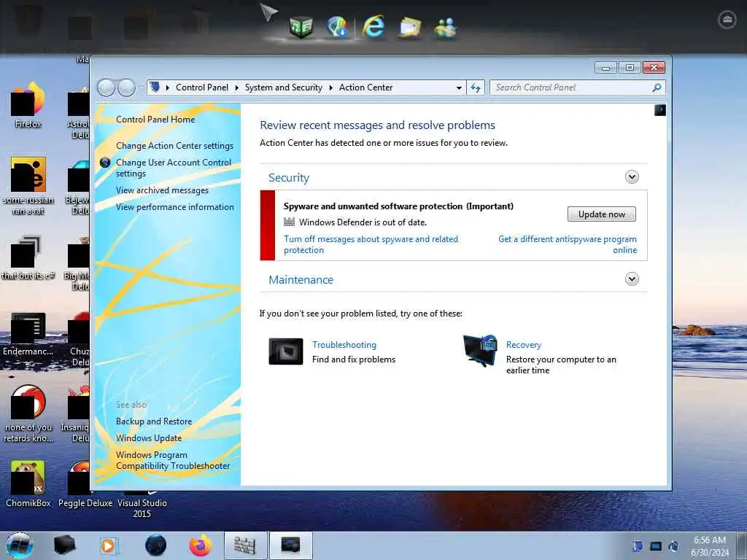The width and height of the screenshot is (747, 560).
Task: Open Windows Update link
Action: point(149,438)
